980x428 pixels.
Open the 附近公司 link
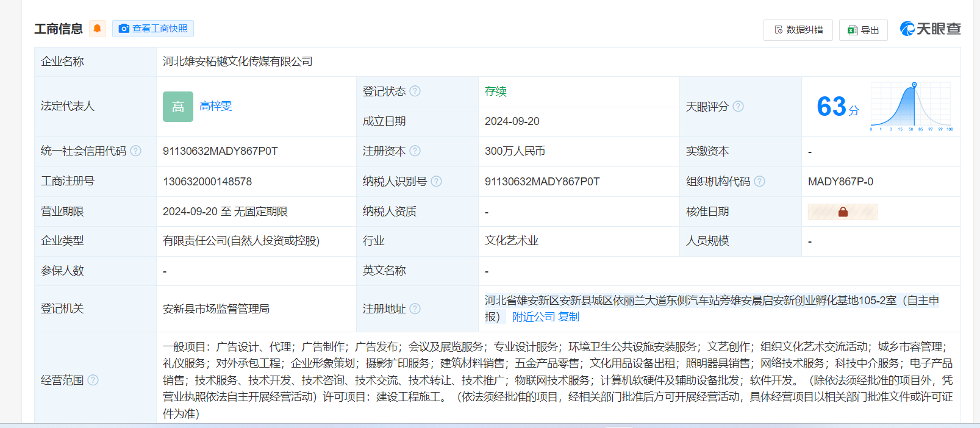click(x=534, y=316)
